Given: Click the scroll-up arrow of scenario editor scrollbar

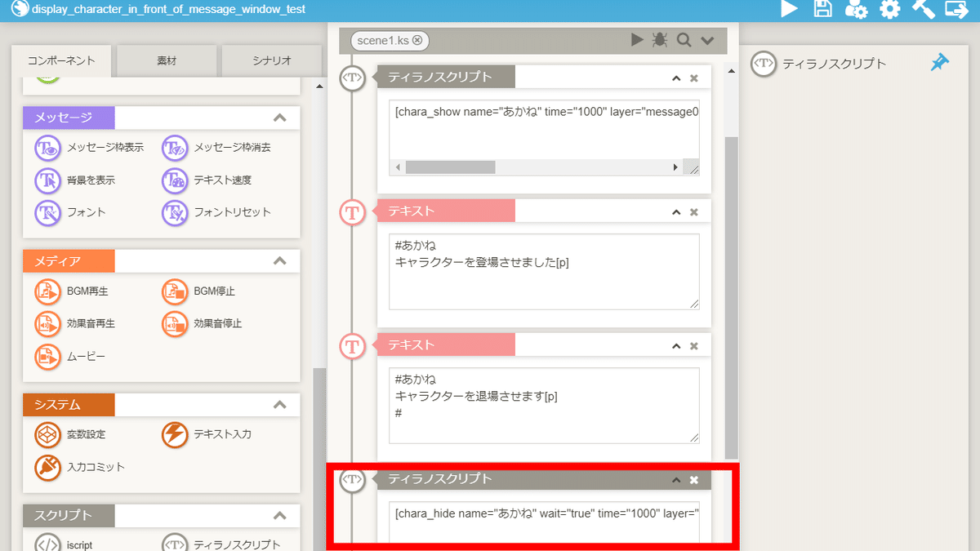Looking at the screenshot, I should [731, 72].
